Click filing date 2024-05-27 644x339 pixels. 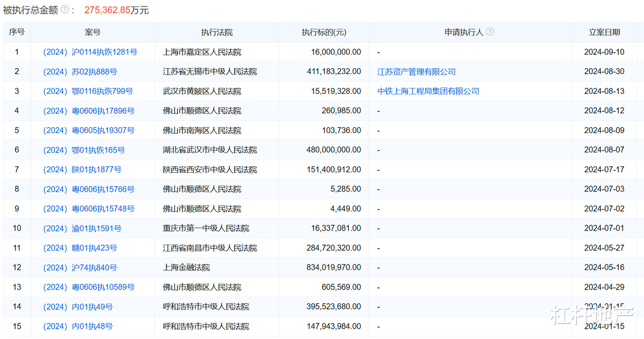point(604,248)
